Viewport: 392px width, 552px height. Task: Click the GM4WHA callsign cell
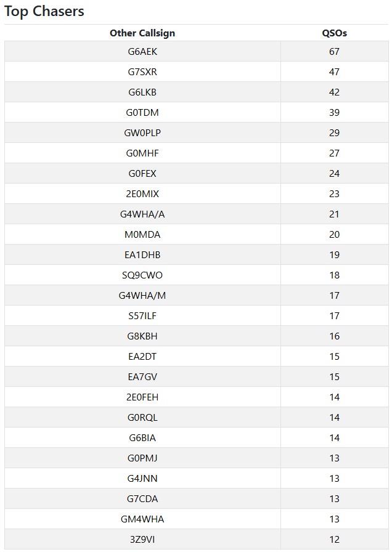(142, 519)
